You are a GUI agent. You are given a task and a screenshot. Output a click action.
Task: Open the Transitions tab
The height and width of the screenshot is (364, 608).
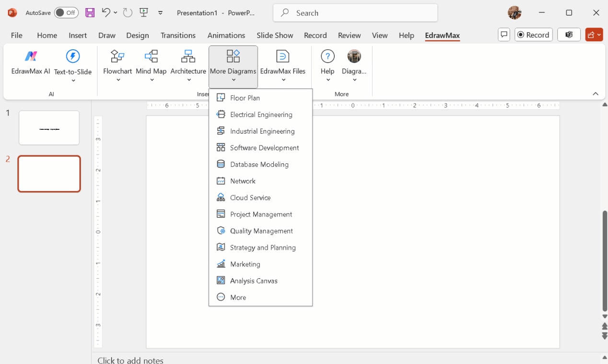tap(178, 35)
